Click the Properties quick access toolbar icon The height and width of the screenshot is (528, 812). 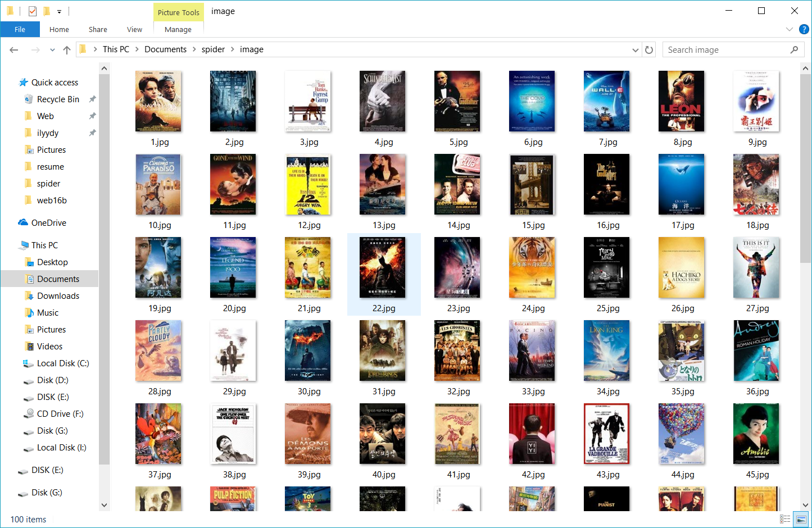pyautogui.click(x=33, y=11)
